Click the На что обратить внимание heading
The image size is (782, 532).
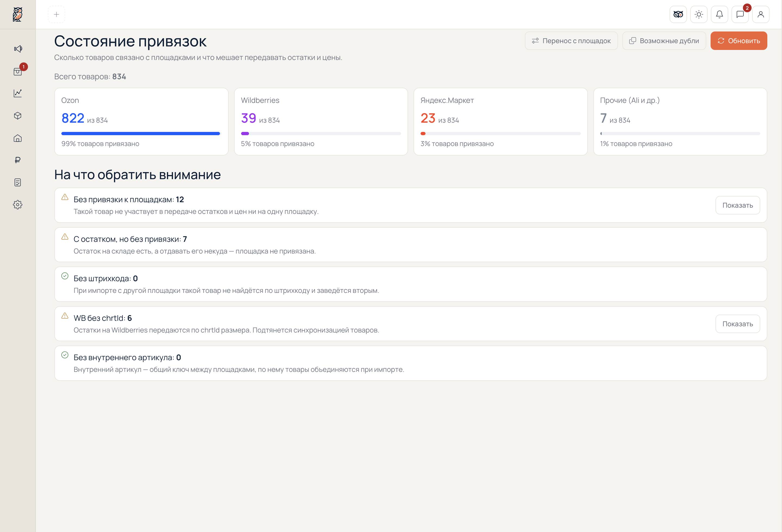(138, 175)
